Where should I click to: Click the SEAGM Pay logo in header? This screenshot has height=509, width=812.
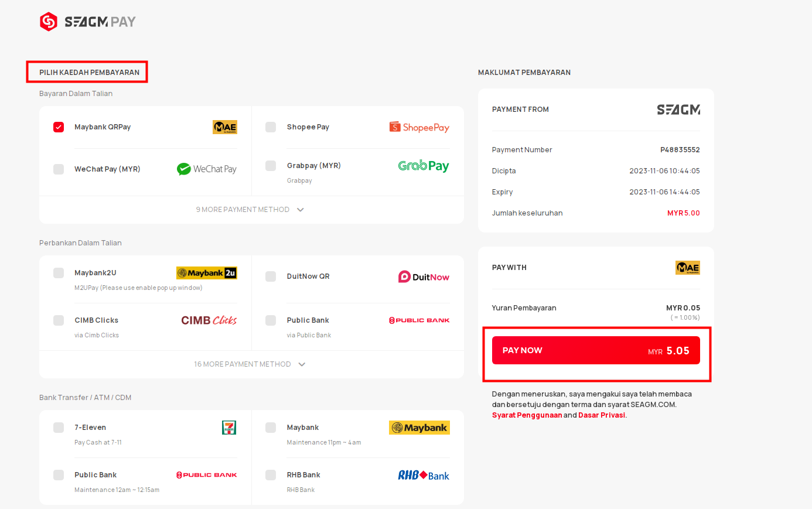tap(88, 22)
